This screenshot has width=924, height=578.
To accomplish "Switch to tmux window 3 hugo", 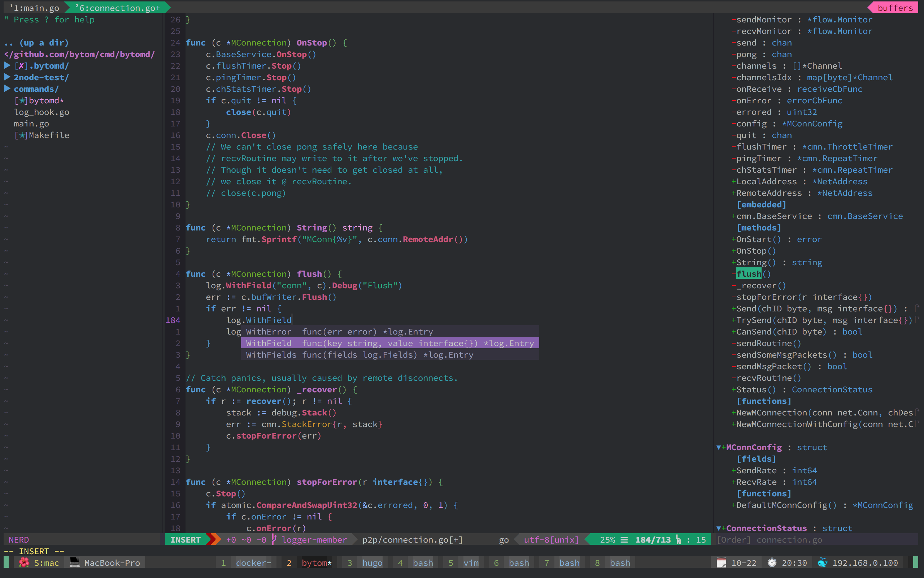I will pyautogui.click(x=365, y=562).
